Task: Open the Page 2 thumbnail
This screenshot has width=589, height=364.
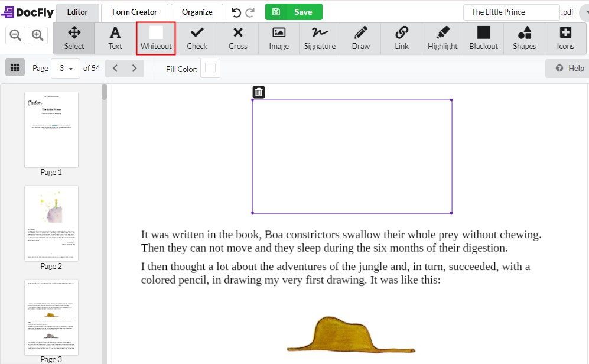Action: [x=51, y=223]
